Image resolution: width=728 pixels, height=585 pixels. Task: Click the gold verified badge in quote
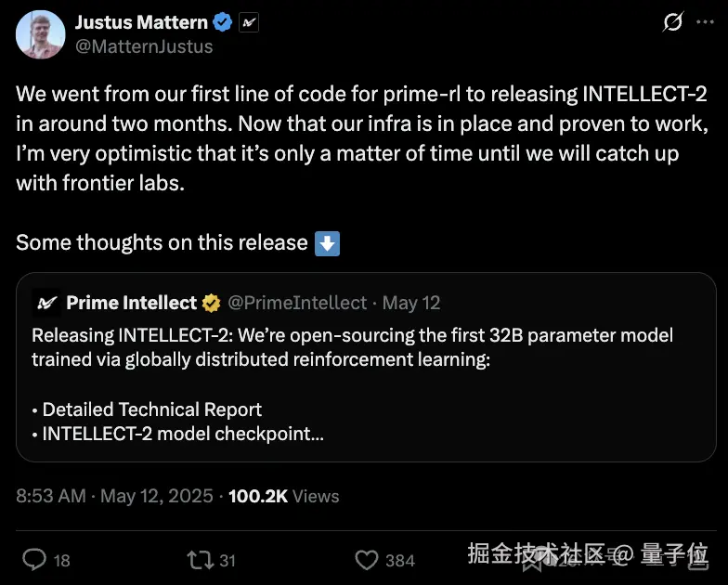tap(212, 303)
